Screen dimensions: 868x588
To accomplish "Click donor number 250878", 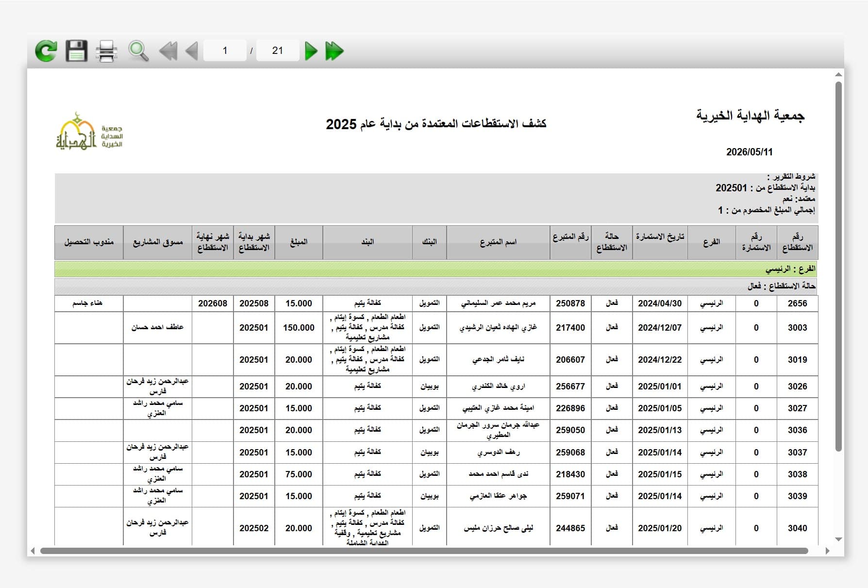I will [570, 303].
